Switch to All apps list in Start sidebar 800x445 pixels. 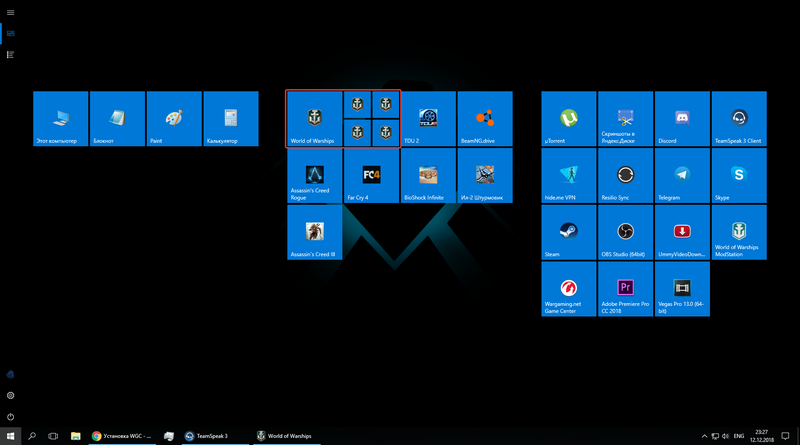click(x=10, y=54)
